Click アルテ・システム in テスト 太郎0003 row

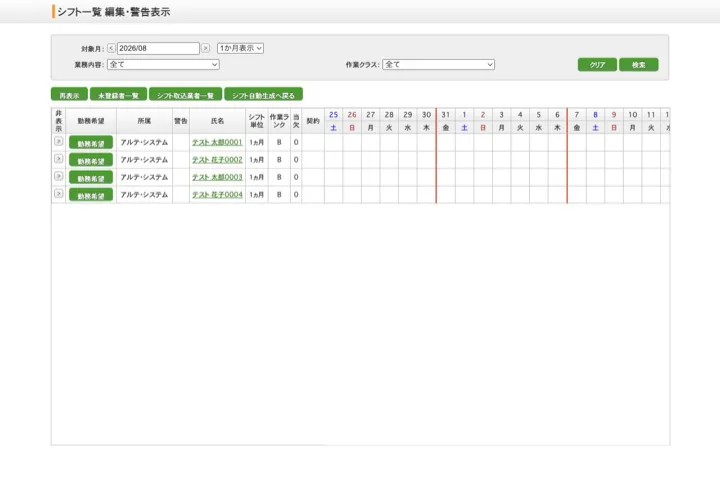click(x=144, y=177)
